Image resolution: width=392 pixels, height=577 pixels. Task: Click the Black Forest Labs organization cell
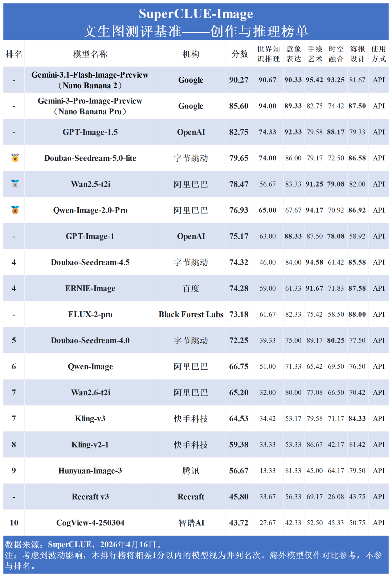pos(191,314)
